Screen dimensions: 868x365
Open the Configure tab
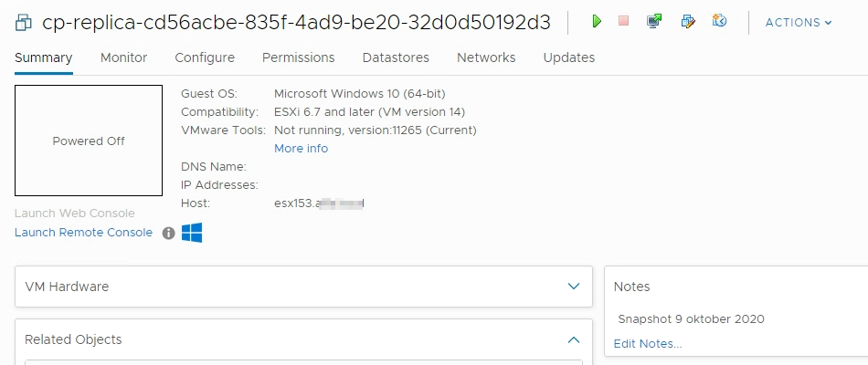(x=205, y=57)
